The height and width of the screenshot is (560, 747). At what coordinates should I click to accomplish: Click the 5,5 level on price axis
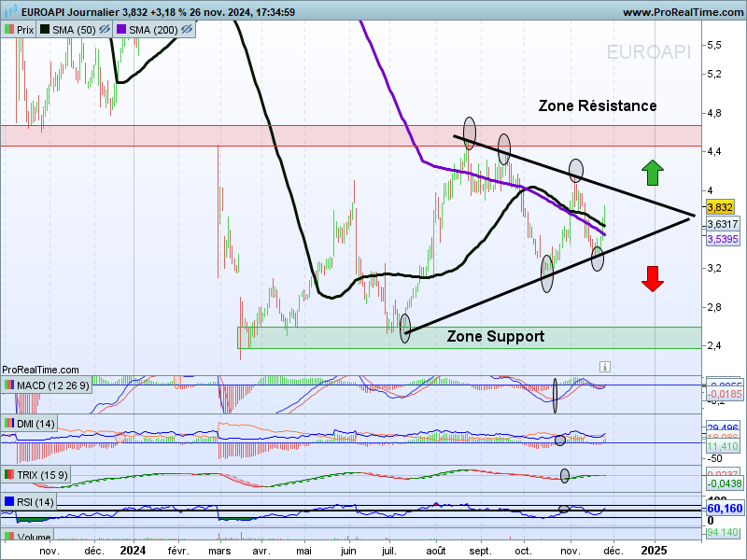(x=714, y=45)
